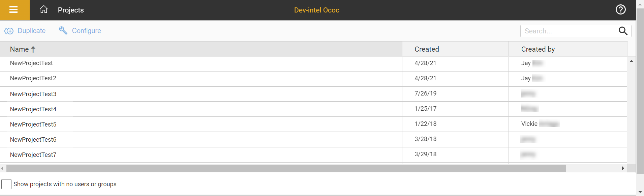The width and height of the screenshot is (644, 196).
Task: Sort by the Created by column header
Action: point(538,49)
